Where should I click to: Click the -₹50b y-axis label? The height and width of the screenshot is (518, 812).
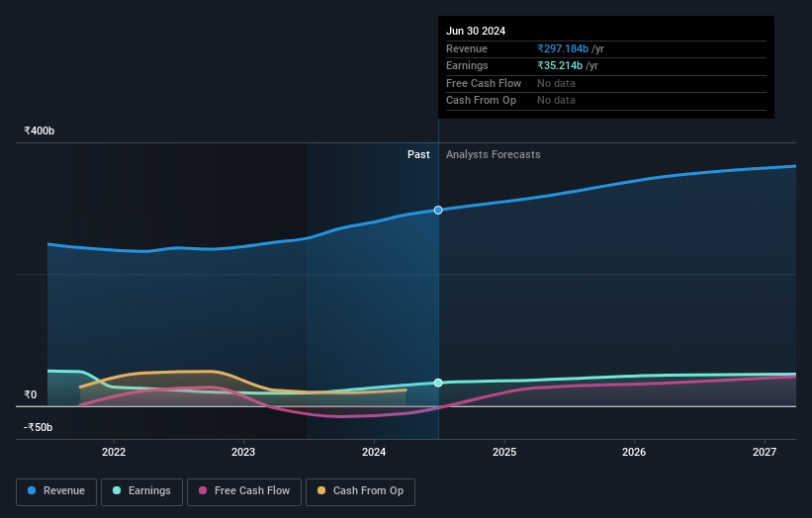pyautogui.click(x=39, y=427)
